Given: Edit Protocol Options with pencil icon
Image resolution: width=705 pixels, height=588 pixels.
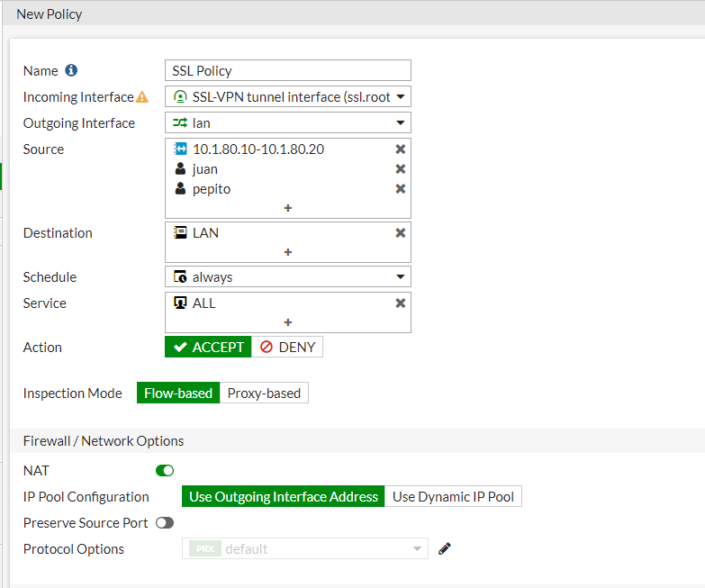Looking at the screenshot, I should coord(444,548).
